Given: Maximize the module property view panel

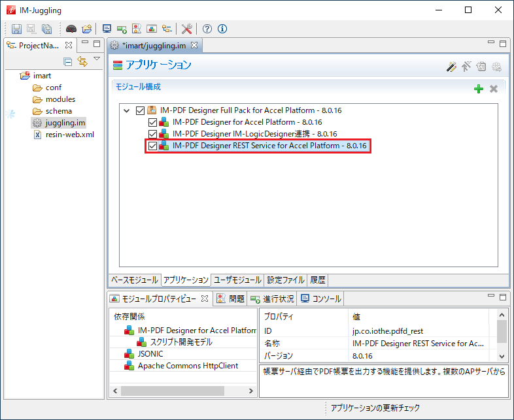Looking at the screenshot, I should (x=503, y=297).
